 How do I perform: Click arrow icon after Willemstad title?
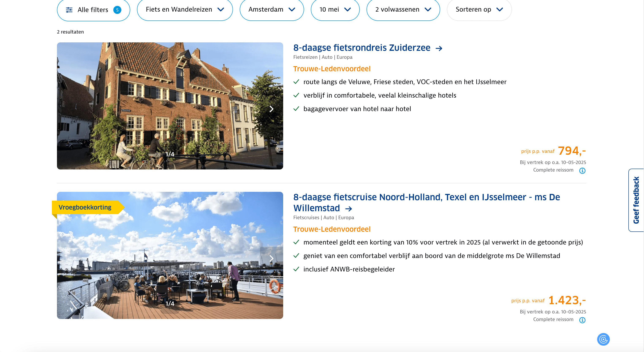(x=349, y=209)
